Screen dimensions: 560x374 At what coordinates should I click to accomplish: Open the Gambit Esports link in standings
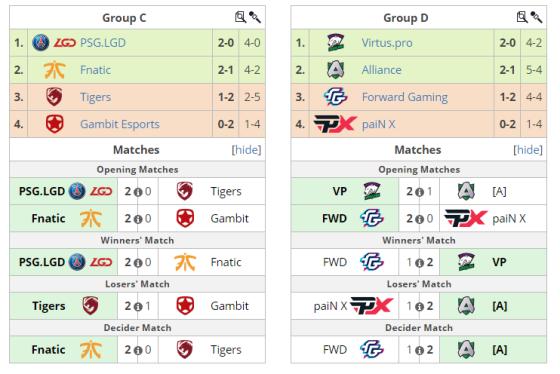point(120,124)
